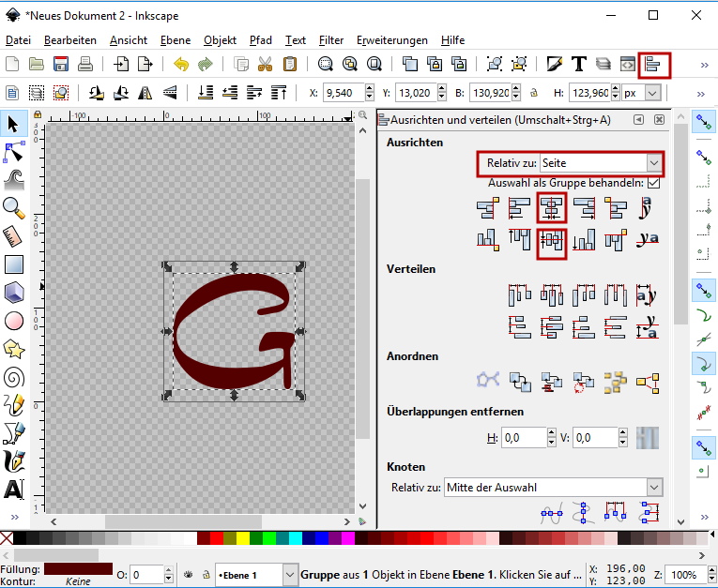Center objects on vertical axis
This screenshot has width=718, height=588.
coord(552,208)
